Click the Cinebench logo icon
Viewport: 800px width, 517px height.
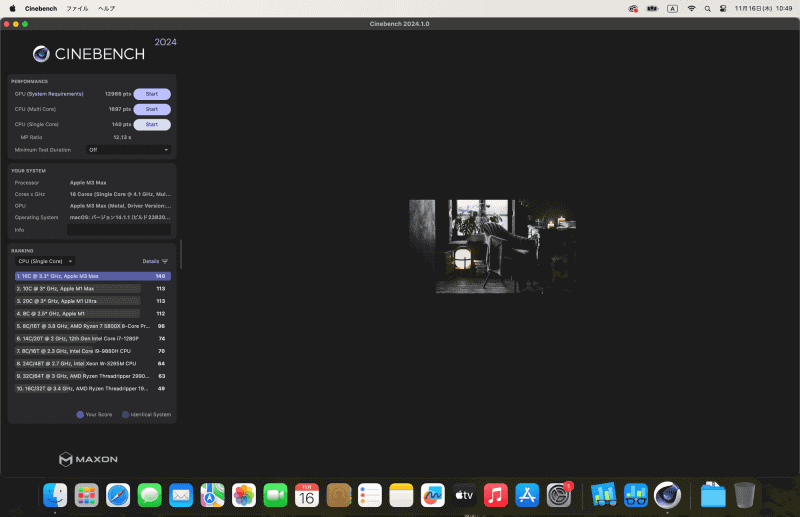(41, 54)
